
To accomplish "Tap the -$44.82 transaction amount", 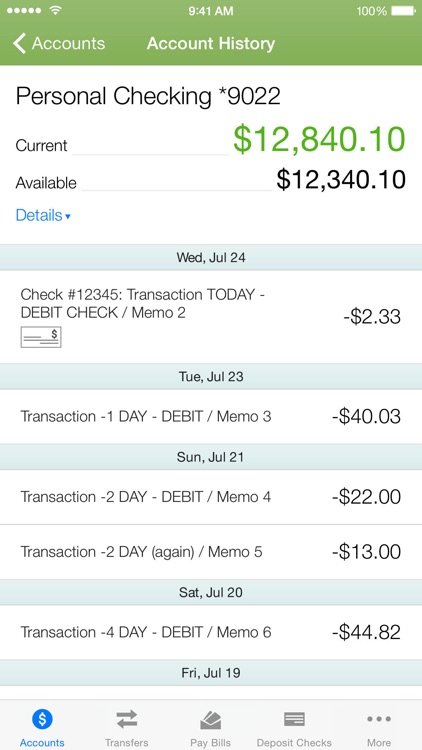I will [366, 632].
